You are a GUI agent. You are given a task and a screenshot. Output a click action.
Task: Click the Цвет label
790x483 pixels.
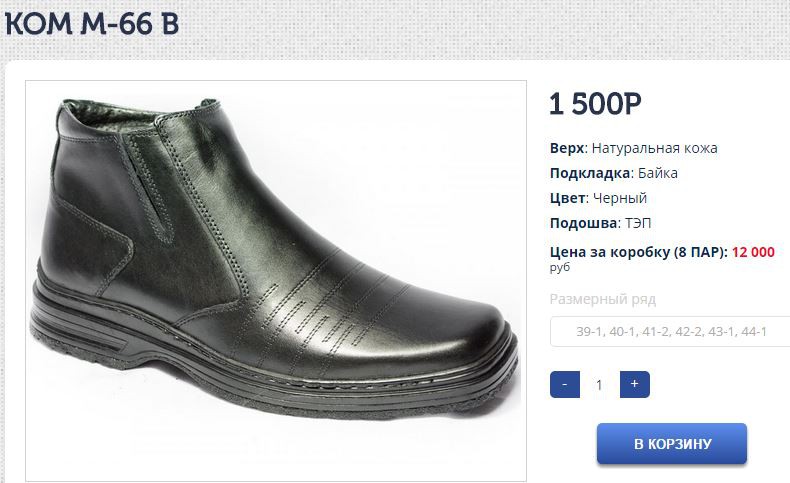click(569, 198)
